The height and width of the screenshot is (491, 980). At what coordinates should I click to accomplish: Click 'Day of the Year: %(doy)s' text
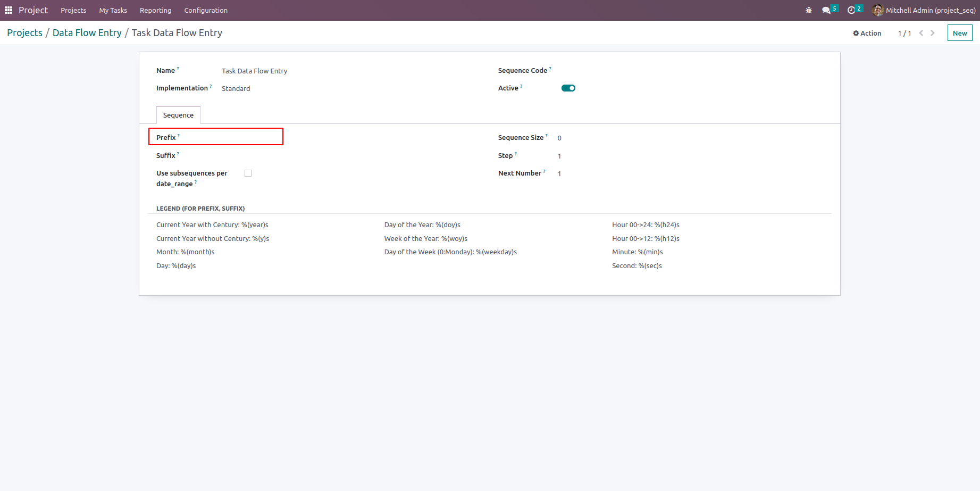coord(422,225)
